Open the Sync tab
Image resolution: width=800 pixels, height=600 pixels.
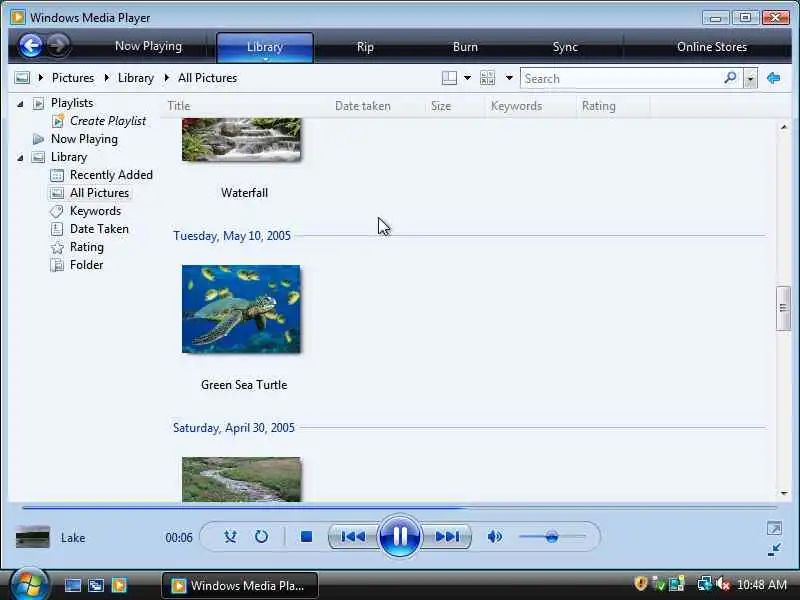565,47
